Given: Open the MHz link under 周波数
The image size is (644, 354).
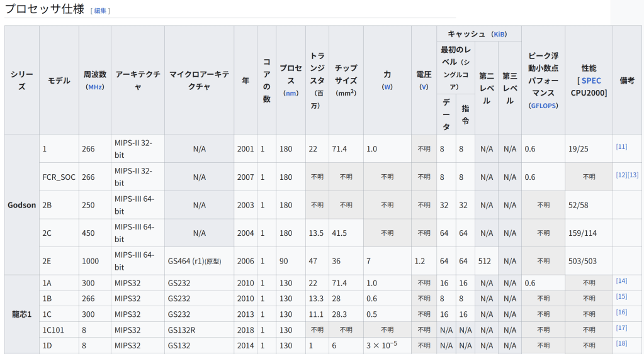Looking at the screenshot, I should tap(95, 87).
